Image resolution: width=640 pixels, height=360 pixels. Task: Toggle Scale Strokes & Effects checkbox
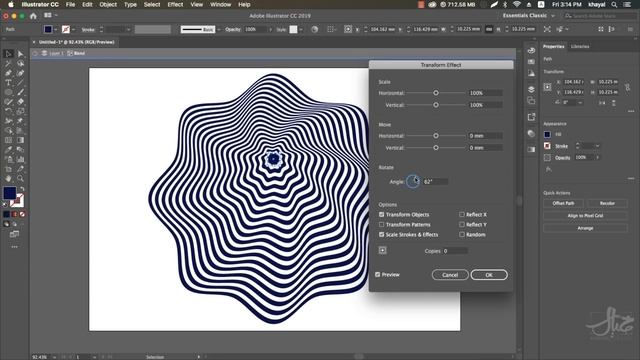coord(382,235)
